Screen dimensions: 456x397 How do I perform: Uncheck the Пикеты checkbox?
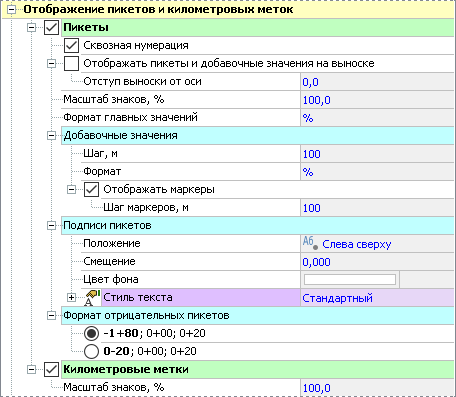coord(52,27)
